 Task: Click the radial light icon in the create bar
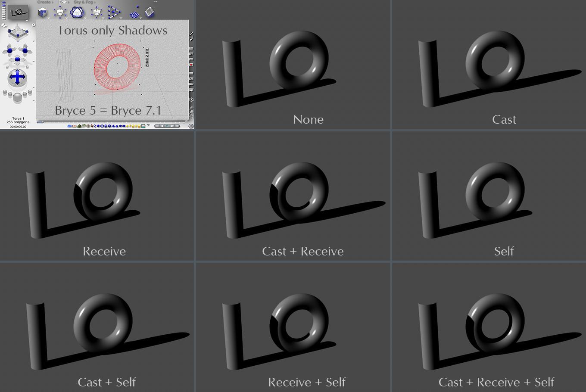pos(127,125)
